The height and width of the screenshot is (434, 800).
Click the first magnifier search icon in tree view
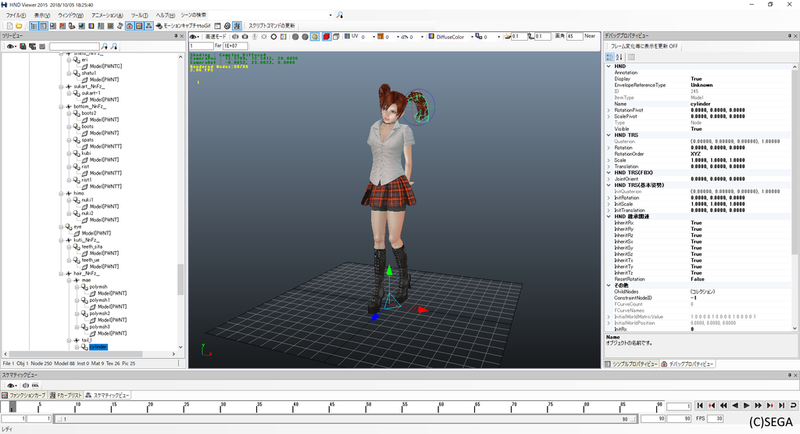[105, 46]
